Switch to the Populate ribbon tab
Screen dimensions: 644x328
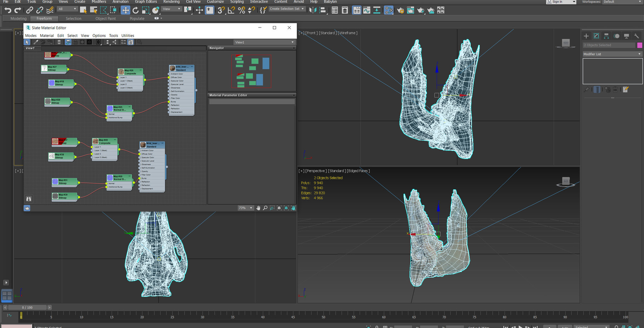coord(137,19)
